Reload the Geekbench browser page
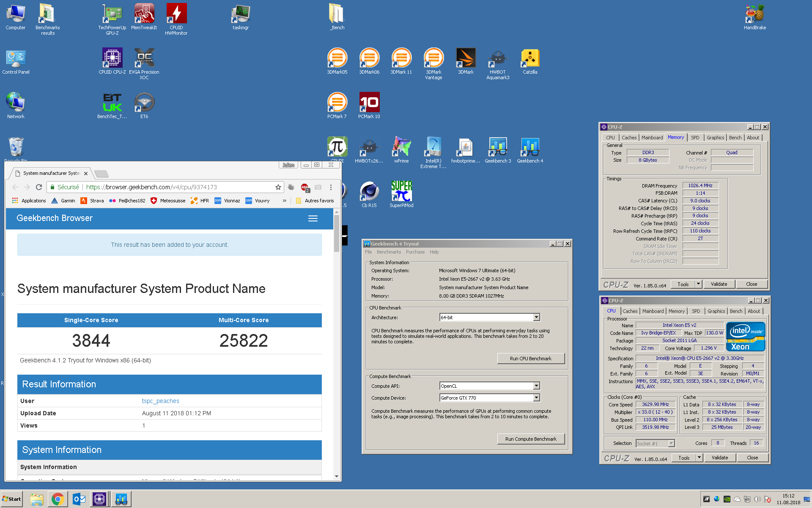812x508 pixels. tap(39, 187)
